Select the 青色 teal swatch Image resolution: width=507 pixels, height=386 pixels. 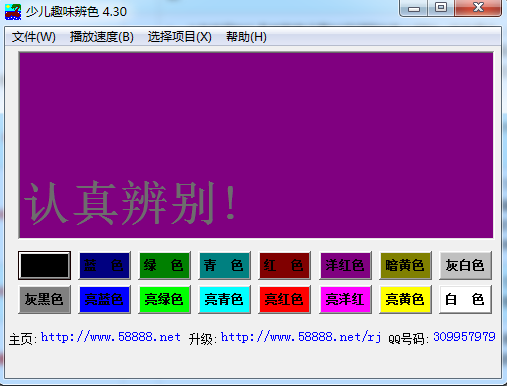pos(224,266)
